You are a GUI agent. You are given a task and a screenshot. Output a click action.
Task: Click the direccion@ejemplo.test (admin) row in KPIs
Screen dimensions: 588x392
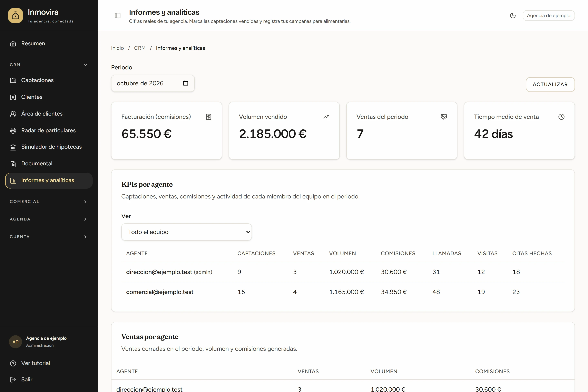click(343, 272)
